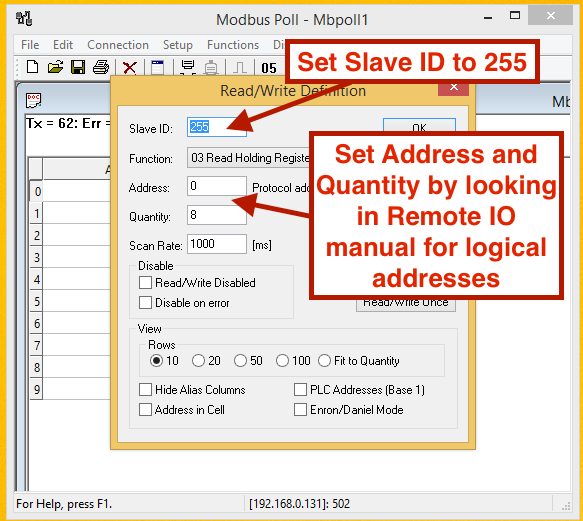
Task: Check PLC Addresses (Base 1)
Action: tap(300, 390)
